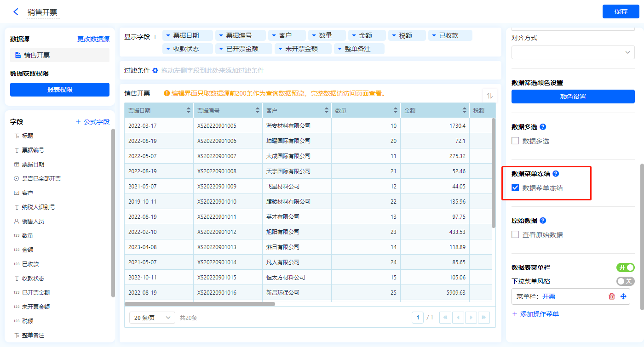Click the 保存 button
This screenshot has width=644, height=347.
pos(621,11)
